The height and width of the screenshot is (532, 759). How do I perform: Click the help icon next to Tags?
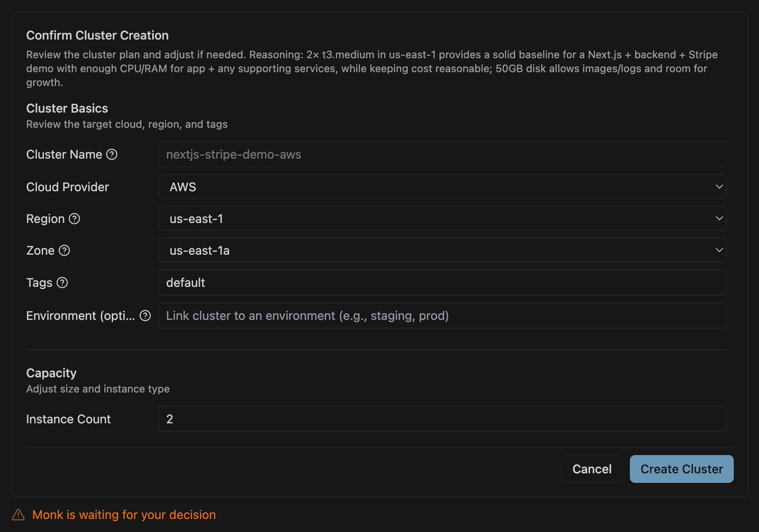pos(63,283)
